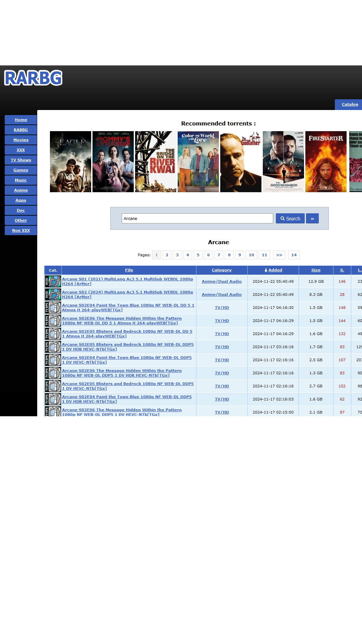Sort results by Category column header
Image resolution: width=362 pixels, height=644 pixels.
click(x=222, y=270)
